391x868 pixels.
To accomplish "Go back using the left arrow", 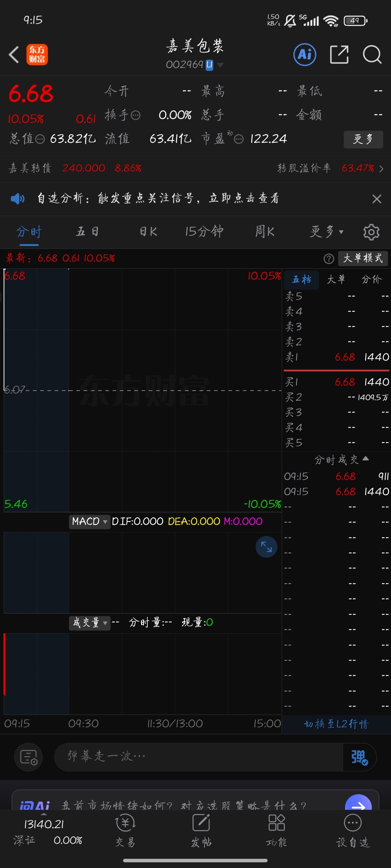I will tap(14, 55).
